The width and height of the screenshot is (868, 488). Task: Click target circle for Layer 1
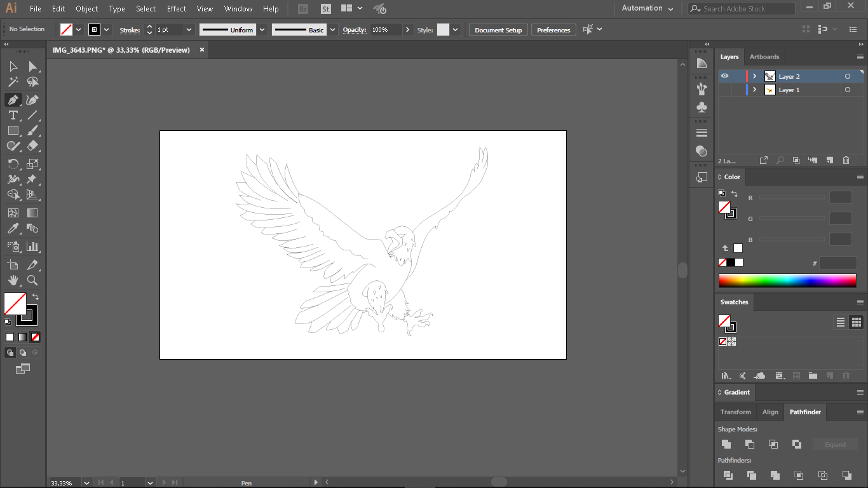(847, 90)
